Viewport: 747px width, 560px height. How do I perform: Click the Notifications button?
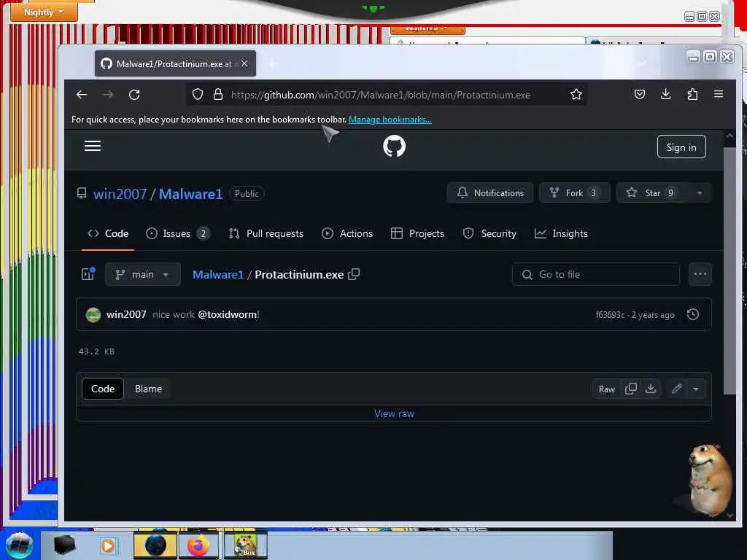click(x=489, y=192)
